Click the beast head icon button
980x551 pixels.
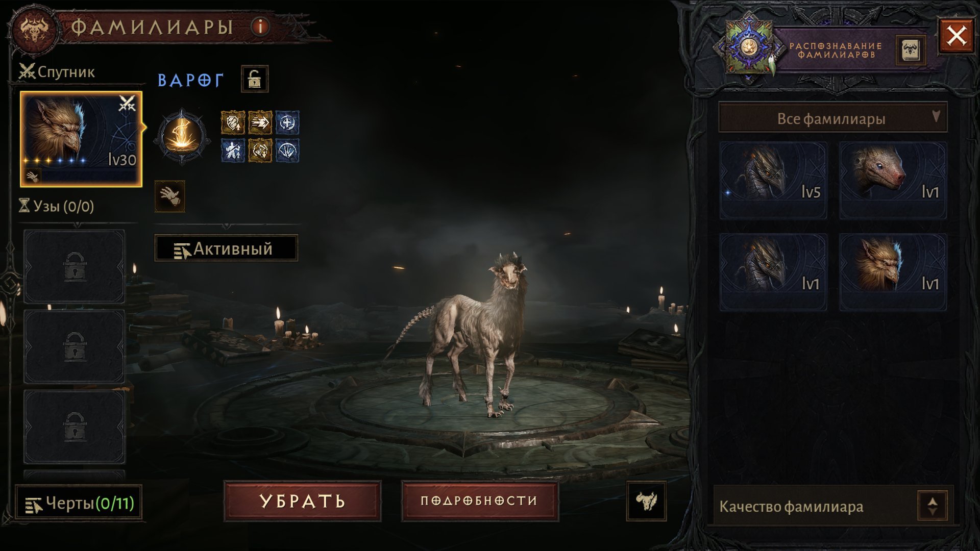(646, 502)
